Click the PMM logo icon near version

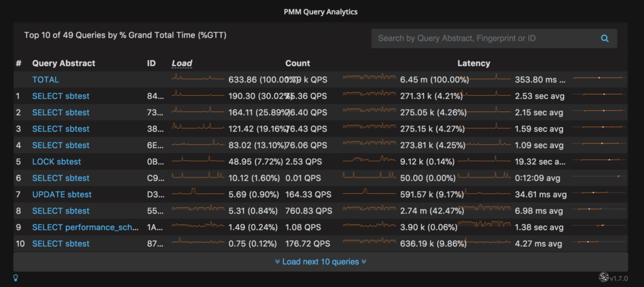coord(603,277)
